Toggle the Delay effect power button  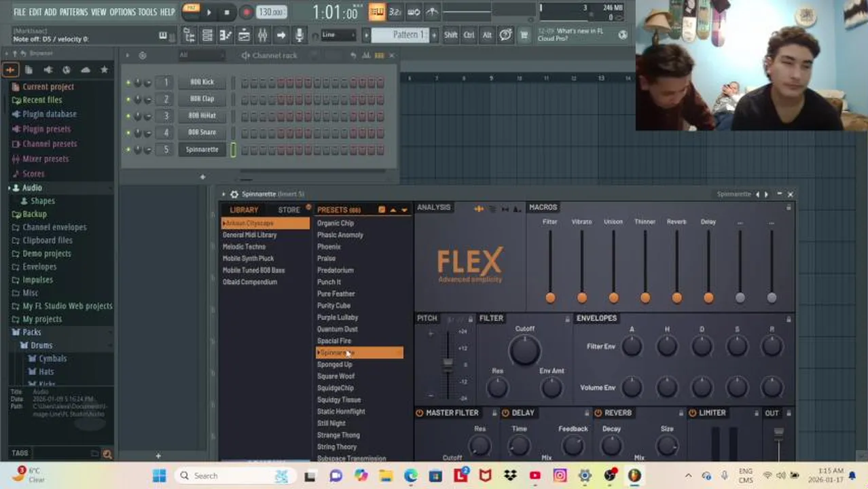coord(505,413)
